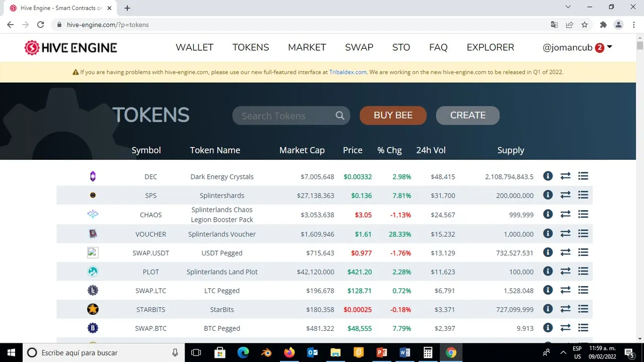
Task: Click the VOUCHER 28.33% change value
Action: pos(400,234)
